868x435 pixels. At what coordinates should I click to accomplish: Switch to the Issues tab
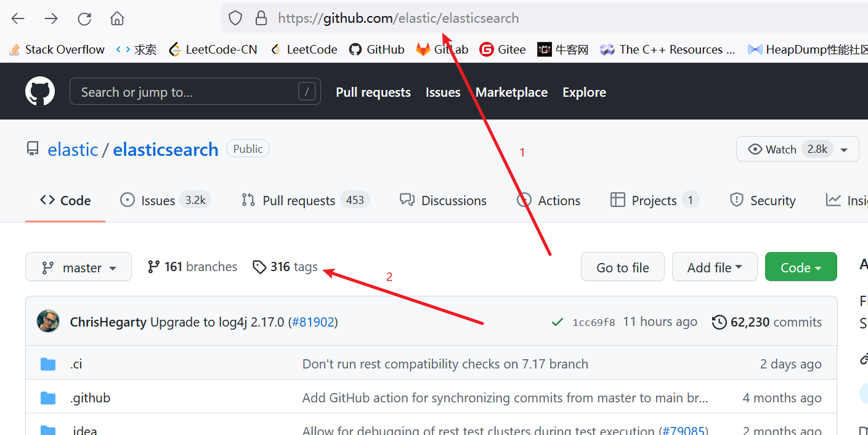tap(166, 200)
